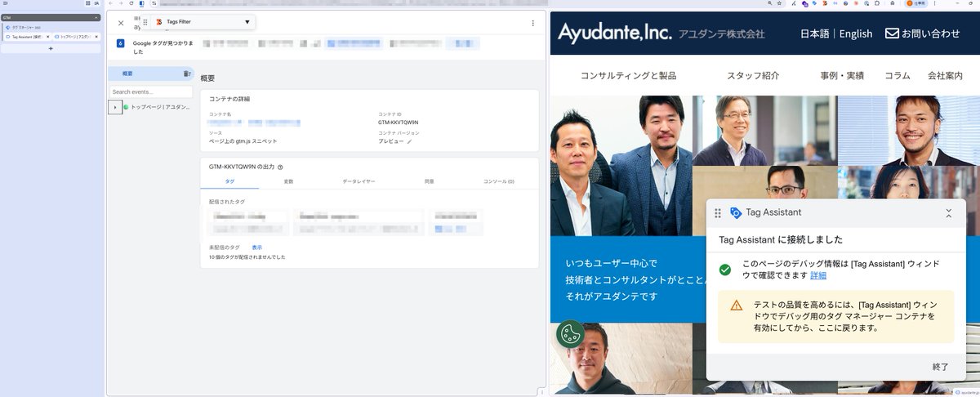Switch site language to English
The image size is (980, 397).
click(x=856, y=33)
